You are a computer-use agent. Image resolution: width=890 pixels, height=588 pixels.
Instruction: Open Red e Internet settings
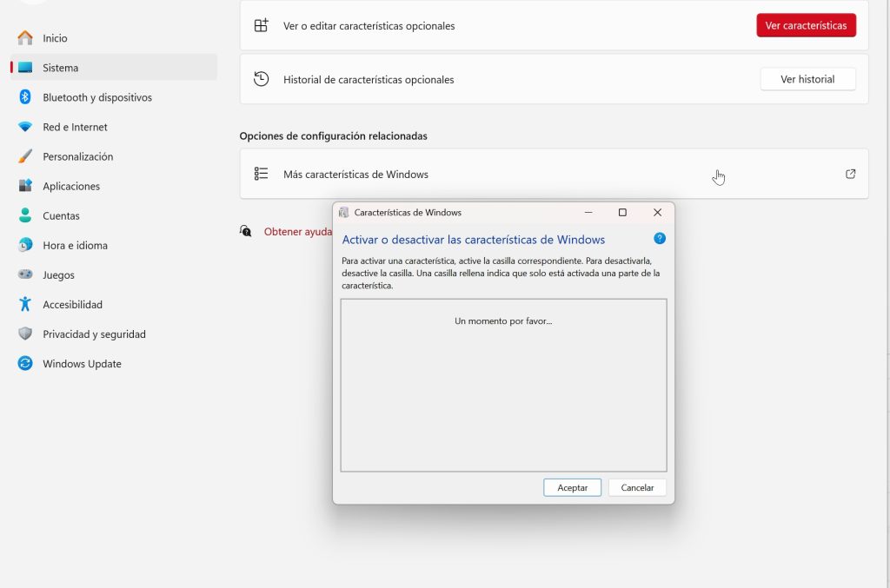[114, 127]
